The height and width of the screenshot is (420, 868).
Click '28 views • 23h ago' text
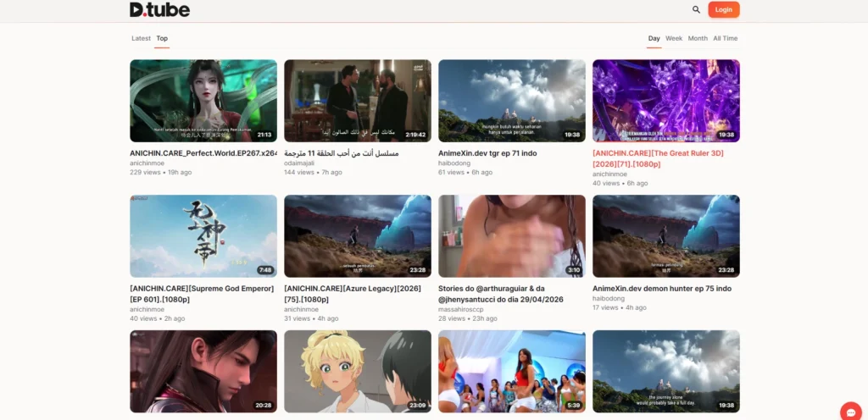468,318
